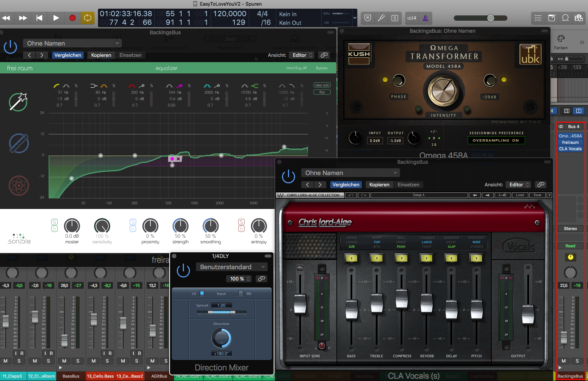Open the Farben color palette
The image size is (588, 381).
point(561,42)
